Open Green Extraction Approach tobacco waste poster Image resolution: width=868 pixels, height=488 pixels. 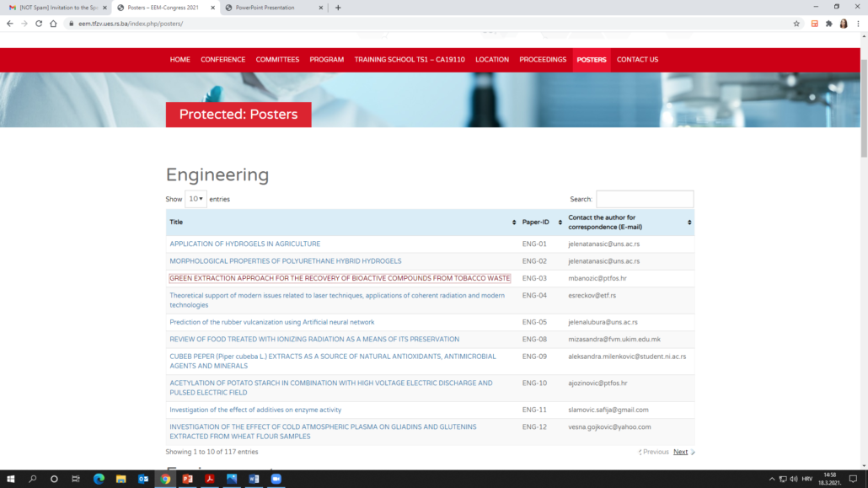coord(340,278)
